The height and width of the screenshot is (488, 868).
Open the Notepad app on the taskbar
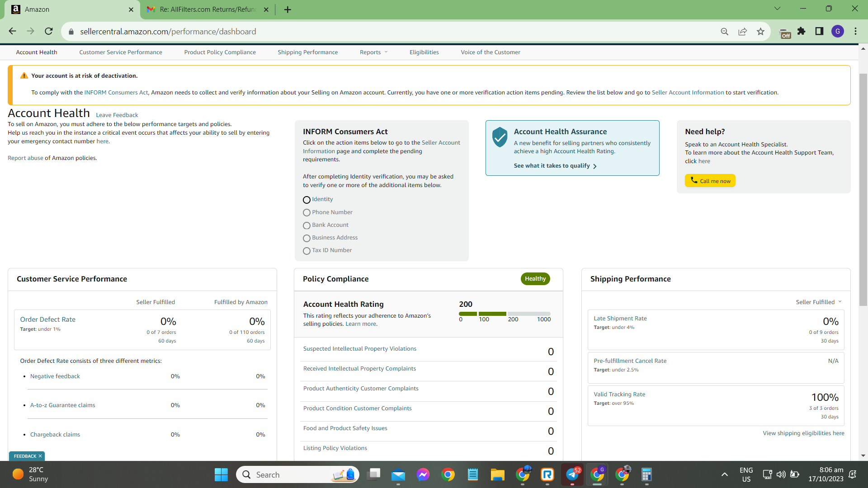click(x=473, y=475)
